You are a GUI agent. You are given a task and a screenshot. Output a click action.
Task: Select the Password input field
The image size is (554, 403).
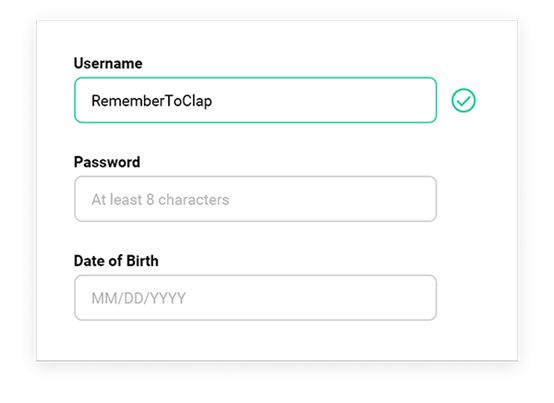click(255, 199)
